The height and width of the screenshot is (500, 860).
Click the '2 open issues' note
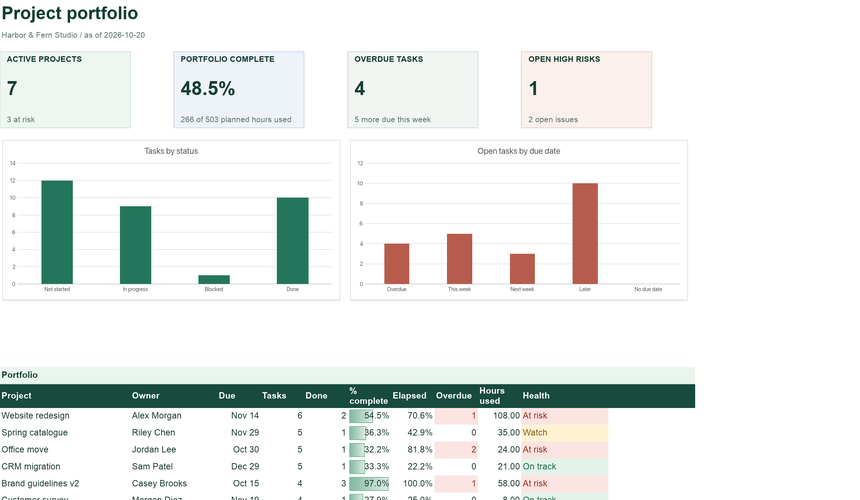553,120
